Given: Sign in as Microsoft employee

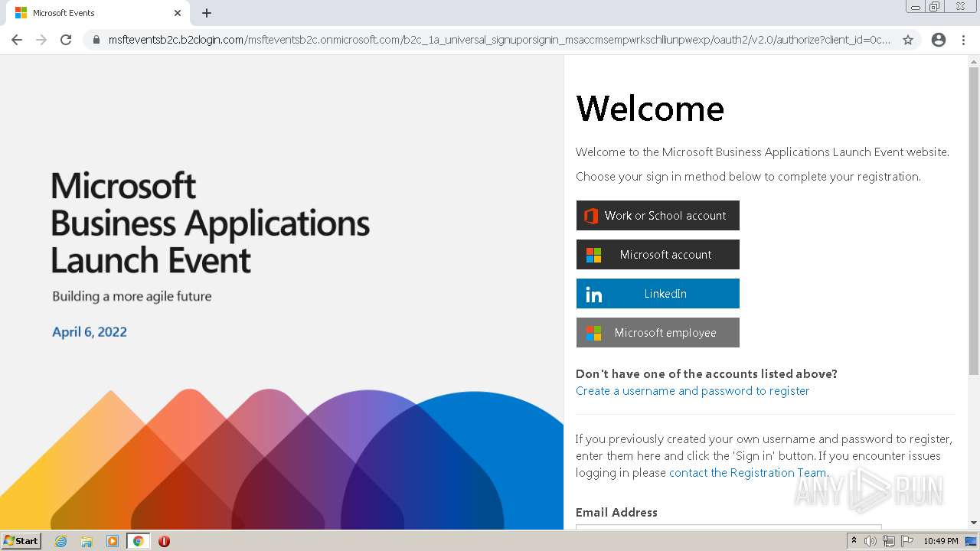Looking at the screenshot, I should [x=658, y=332].
